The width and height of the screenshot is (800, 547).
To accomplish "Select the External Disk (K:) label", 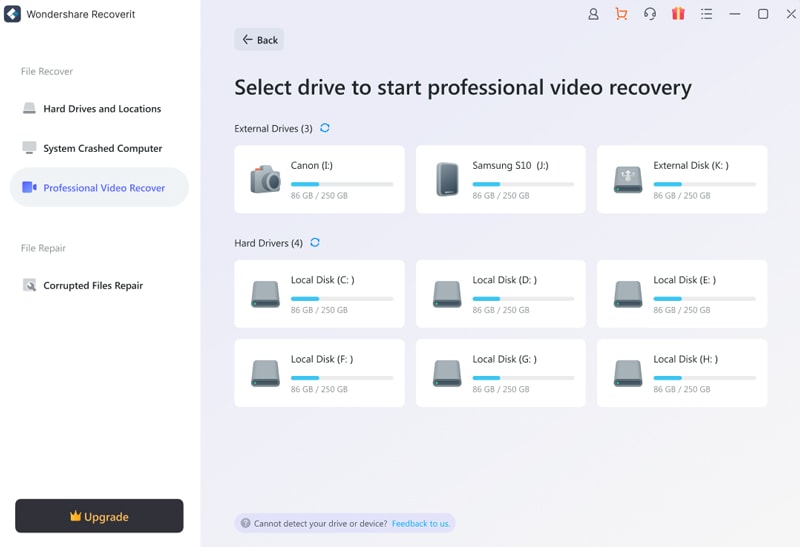I will [691, 165].
